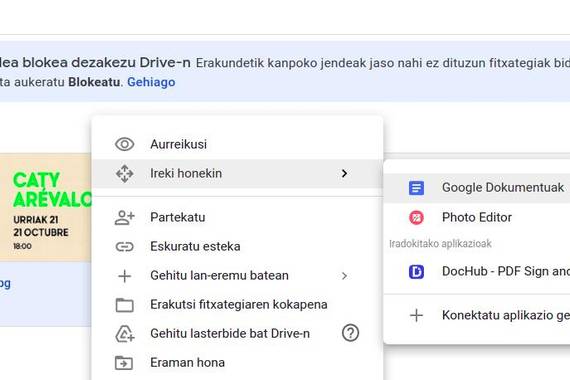Click the Drive shortcut icon beside Gehitu lasterbide
This screenshot has width=570, height=380.
pyautogui.click(x=124, y=334)
